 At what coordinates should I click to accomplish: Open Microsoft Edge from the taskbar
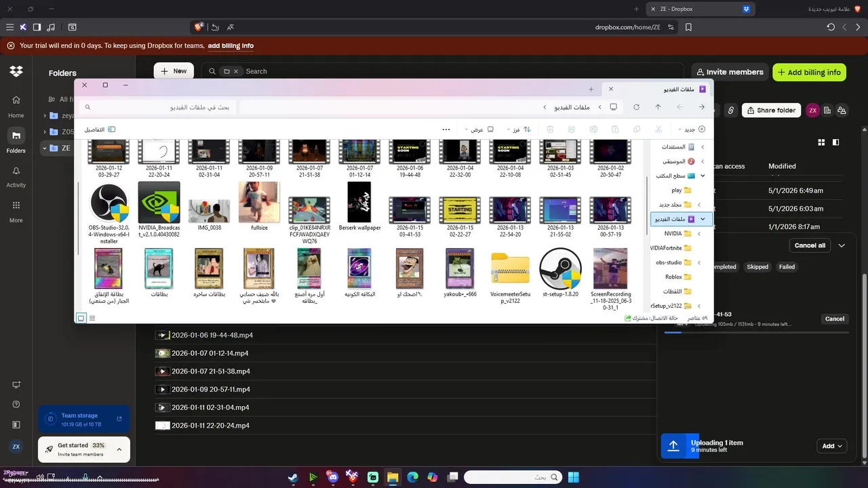click(x=412, y=477)
